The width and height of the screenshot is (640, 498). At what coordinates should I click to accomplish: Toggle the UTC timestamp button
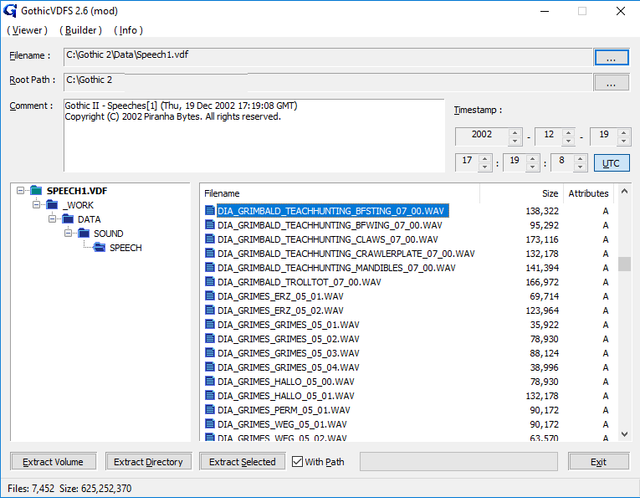pyautogui.click(x=611, y=163)
